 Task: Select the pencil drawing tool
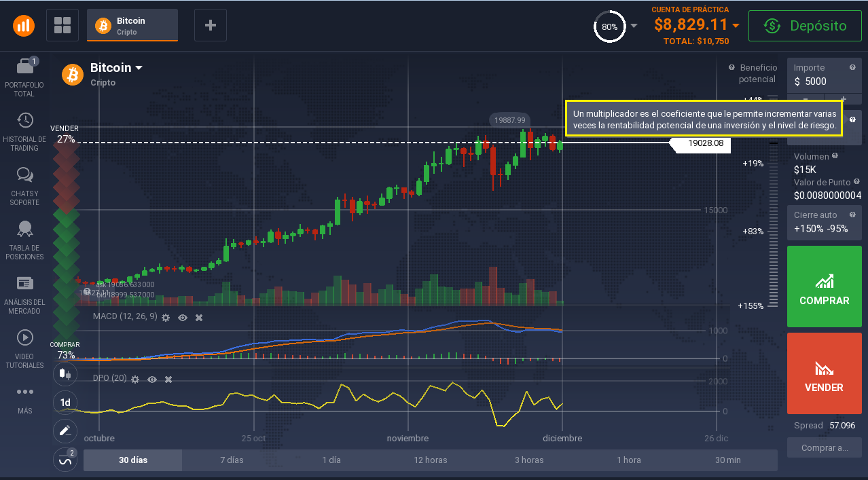pyautogui.click(x=65, y=430)
